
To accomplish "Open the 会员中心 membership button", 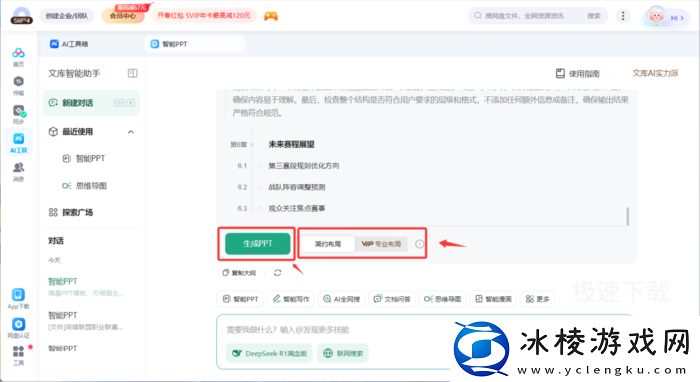I will (123, 16).
